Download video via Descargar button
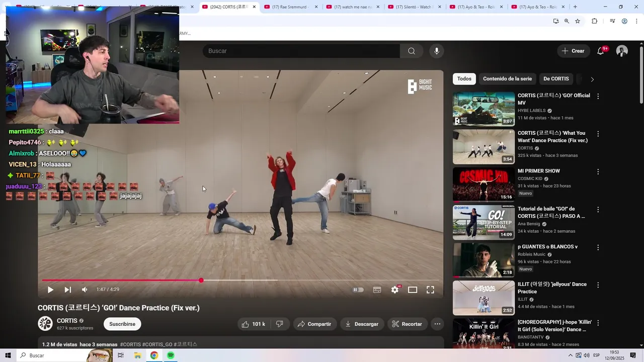This screenshot has width=644, height=362. (362, 324)
